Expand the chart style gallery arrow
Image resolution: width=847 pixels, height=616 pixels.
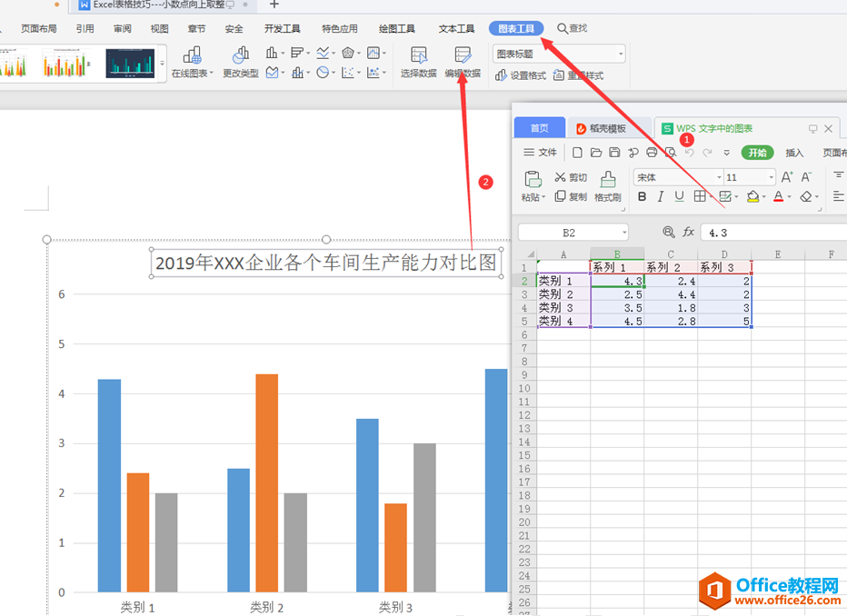162,64
